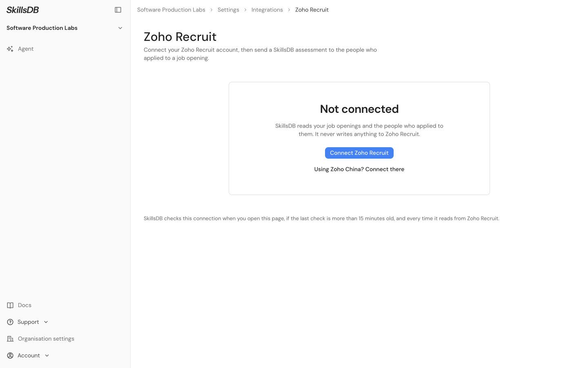The height and width of the screenshot is (368, 588).
Task: Go to Software Production Labs breadcrumb
Action: (x=171, y=10)
